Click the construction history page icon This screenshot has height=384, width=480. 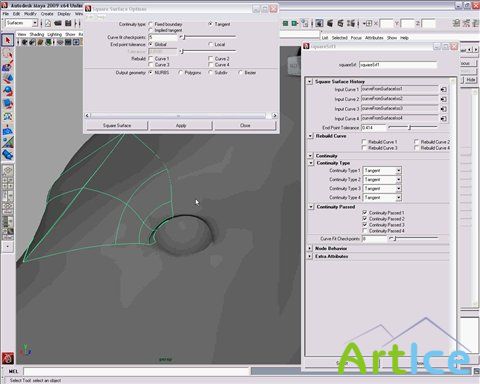coord(305,23)
